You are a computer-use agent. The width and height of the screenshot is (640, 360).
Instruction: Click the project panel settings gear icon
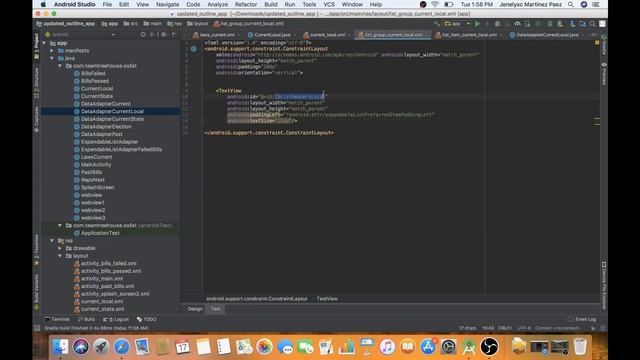(x=164, y=35)
